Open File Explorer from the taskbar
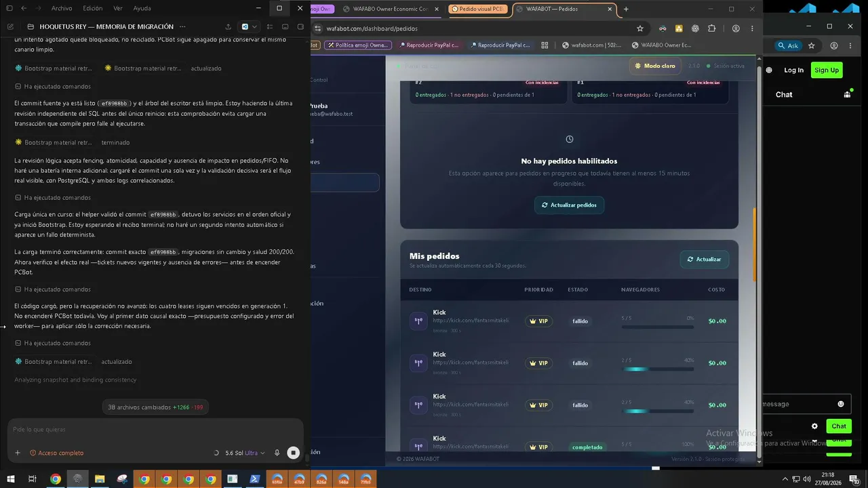Image resolution: width=868 pixels, height=488 pixels. tap(99, 479)
